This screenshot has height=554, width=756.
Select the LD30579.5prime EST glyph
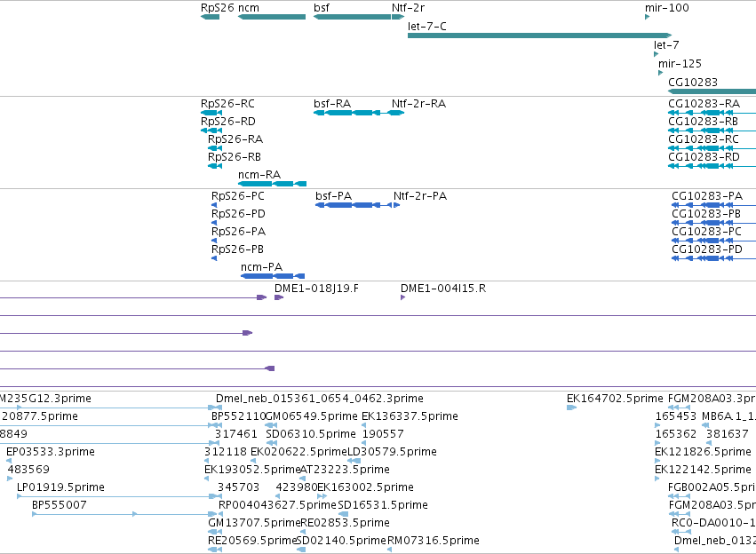354,461
